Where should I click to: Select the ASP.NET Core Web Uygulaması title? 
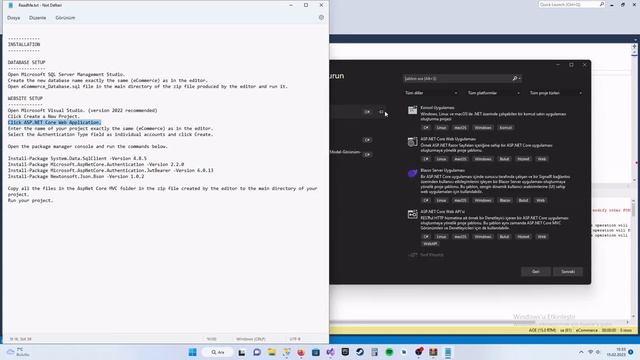pos(448,139)
